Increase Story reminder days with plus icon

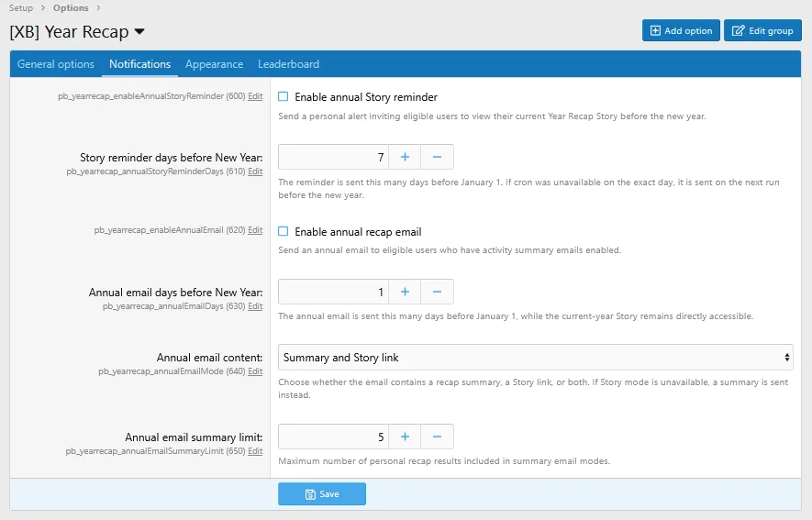point(405,157)
